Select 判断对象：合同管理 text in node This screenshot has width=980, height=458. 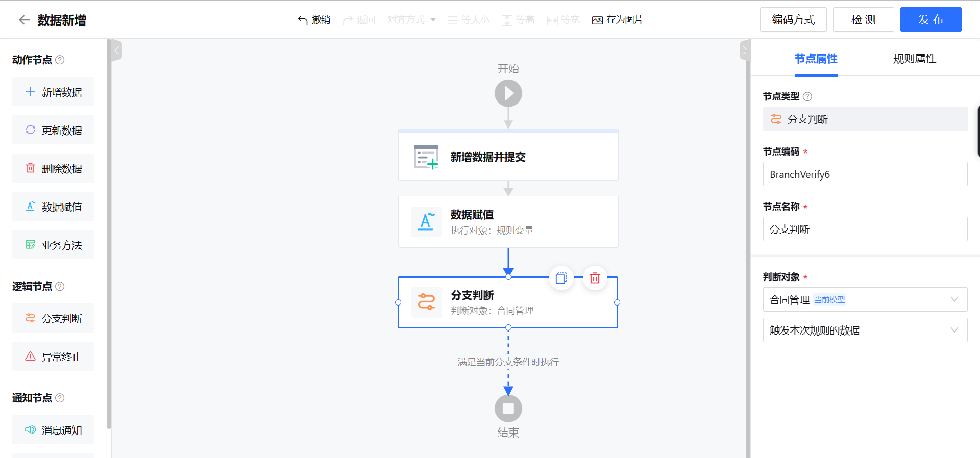492,311
